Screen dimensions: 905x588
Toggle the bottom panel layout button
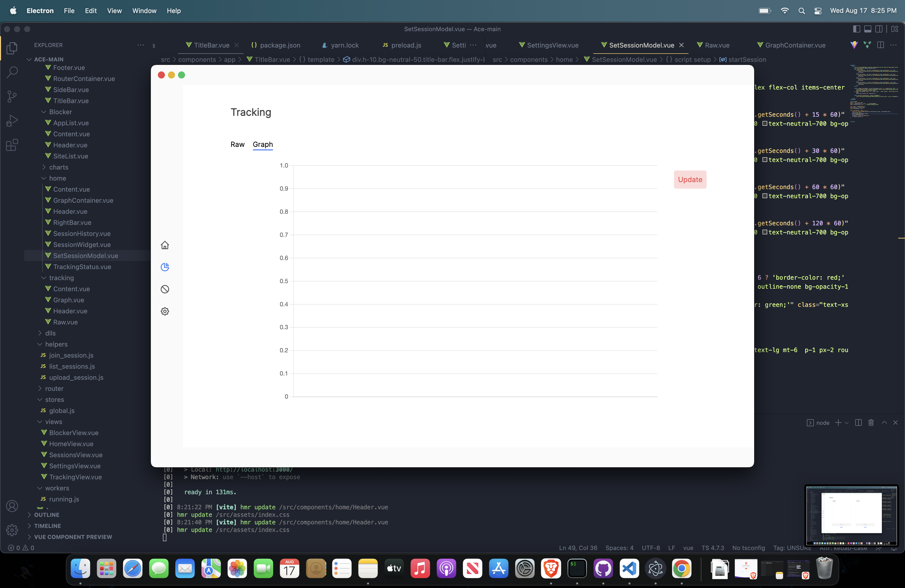click(x=868, y=29)
